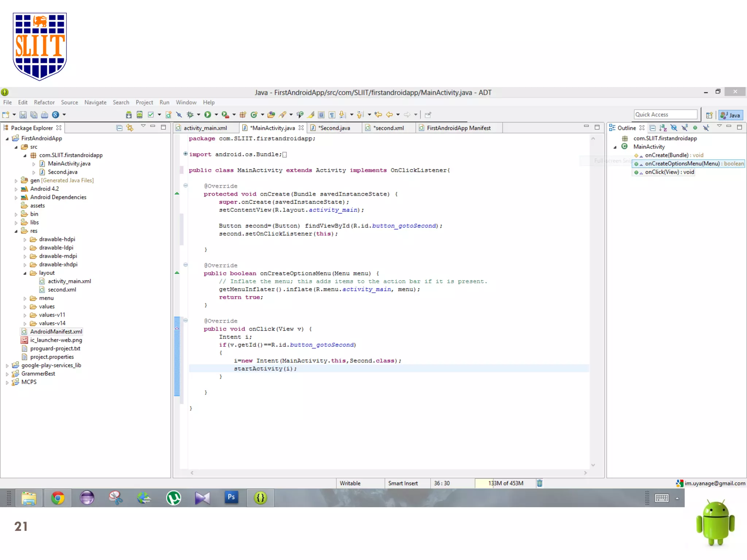
Task: Expand the gen Generated Java Files folder
Action: 16,181
